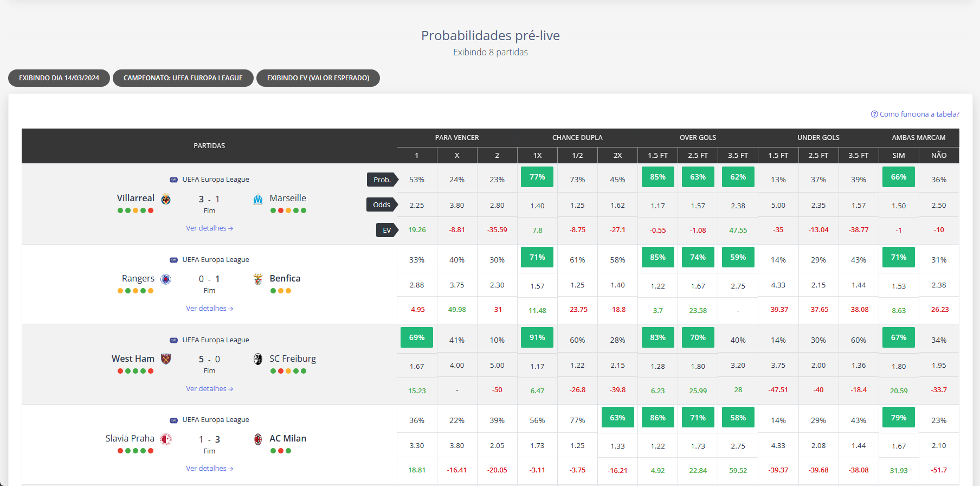Click the 'Exibindo dia 14/03/2024' filter pill
980x486 pixels.
[59, 78]
